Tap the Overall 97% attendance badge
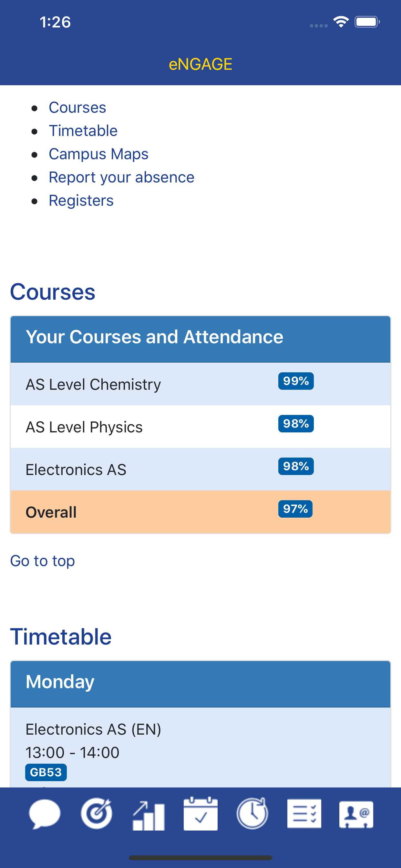The width and height of the screenshot is (401, 868). (x=295, y=509)
